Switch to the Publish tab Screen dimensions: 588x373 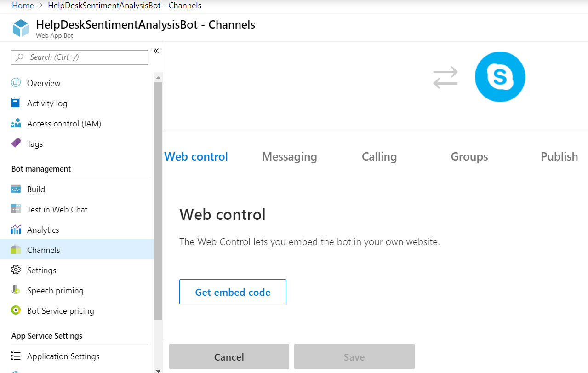(x=559, y=156)
